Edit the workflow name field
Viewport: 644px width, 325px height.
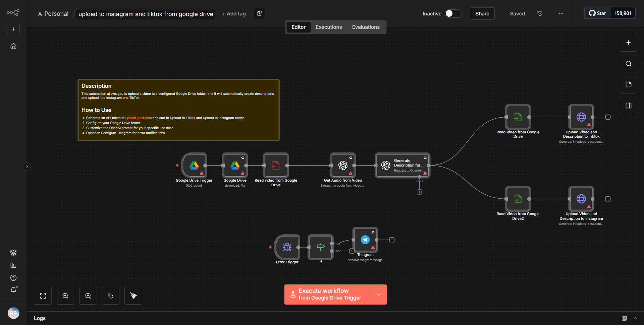146,14
